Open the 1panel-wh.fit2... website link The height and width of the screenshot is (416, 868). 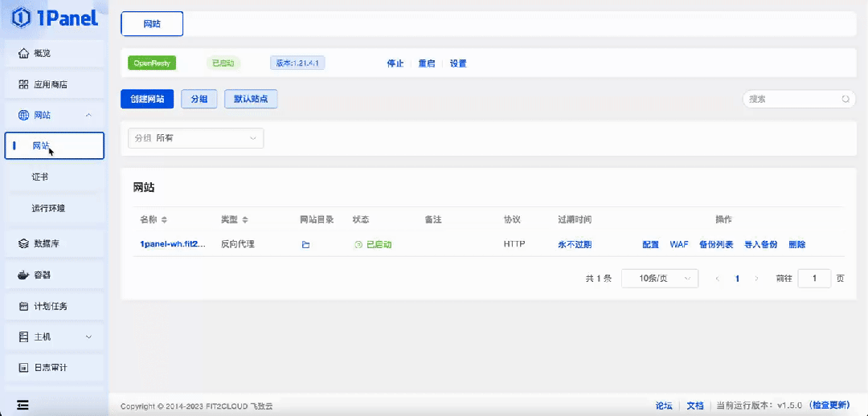(173, 244)
